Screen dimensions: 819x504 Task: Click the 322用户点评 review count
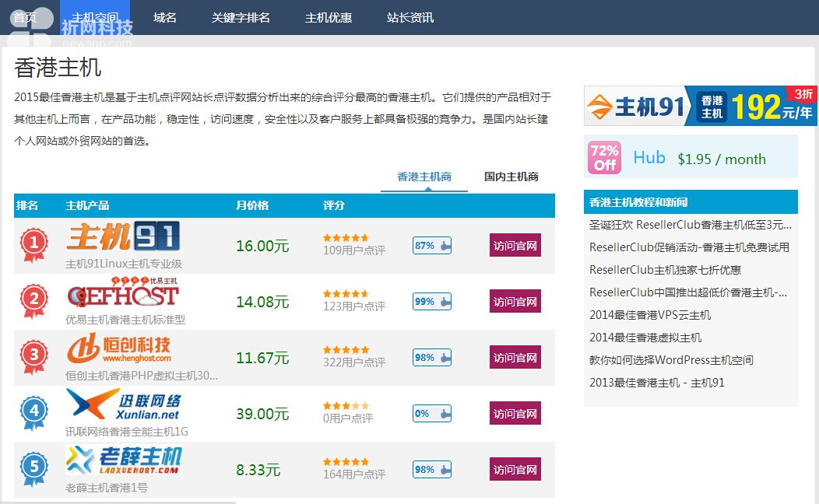354,362
